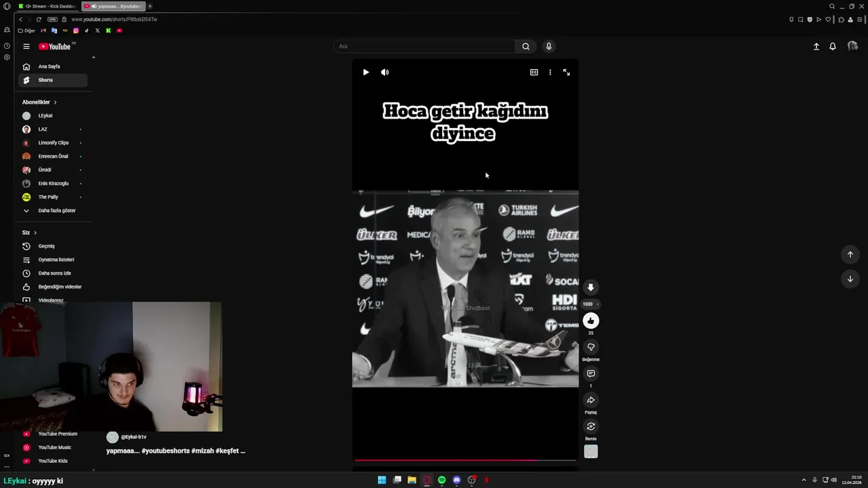Open the YouTube account avatar menu
The image size is (868, 488).
click(852, 47)
